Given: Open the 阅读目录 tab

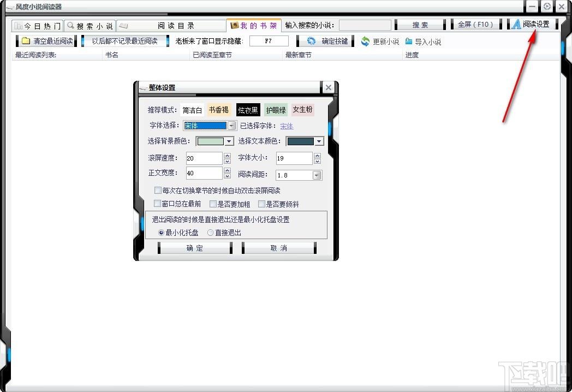Looking at the screenshot, I should click(171, 26).
